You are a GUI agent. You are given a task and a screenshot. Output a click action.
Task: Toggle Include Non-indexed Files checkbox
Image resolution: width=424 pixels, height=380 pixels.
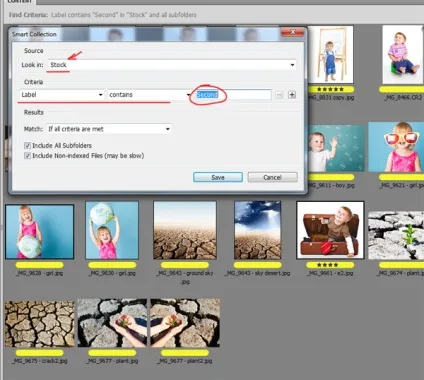27,156
